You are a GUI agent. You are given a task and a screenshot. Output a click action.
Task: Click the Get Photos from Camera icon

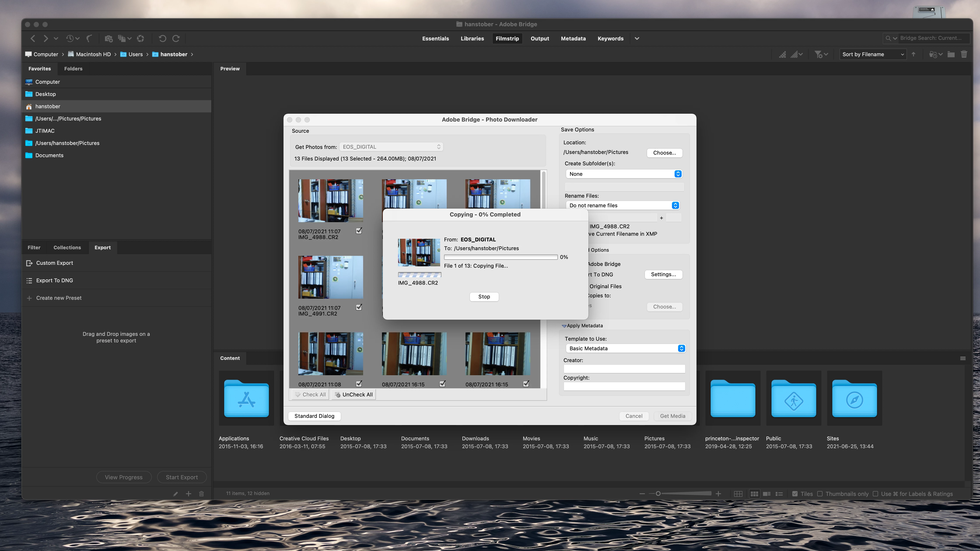click(108, 38)
